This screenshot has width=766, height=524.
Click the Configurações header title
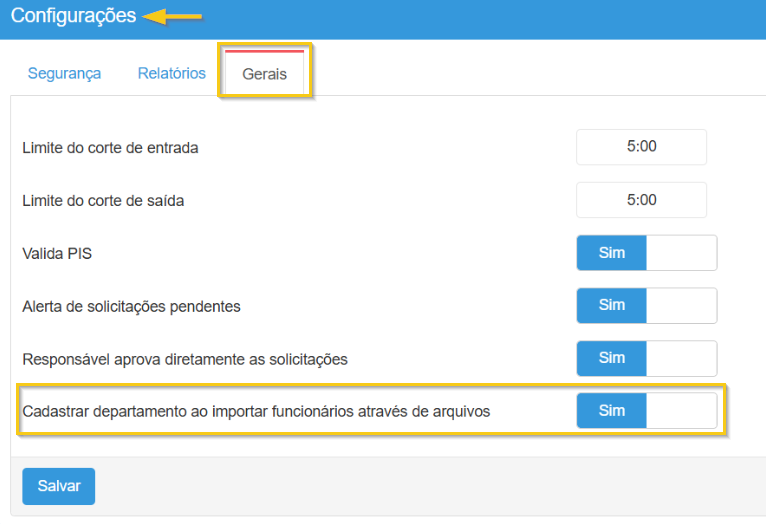pos(73,16)
